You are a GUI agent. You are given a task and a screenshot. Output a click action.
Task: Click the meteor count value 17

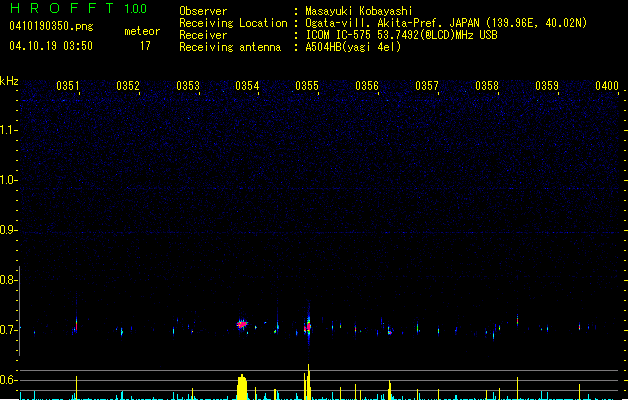tap(145, 46)
